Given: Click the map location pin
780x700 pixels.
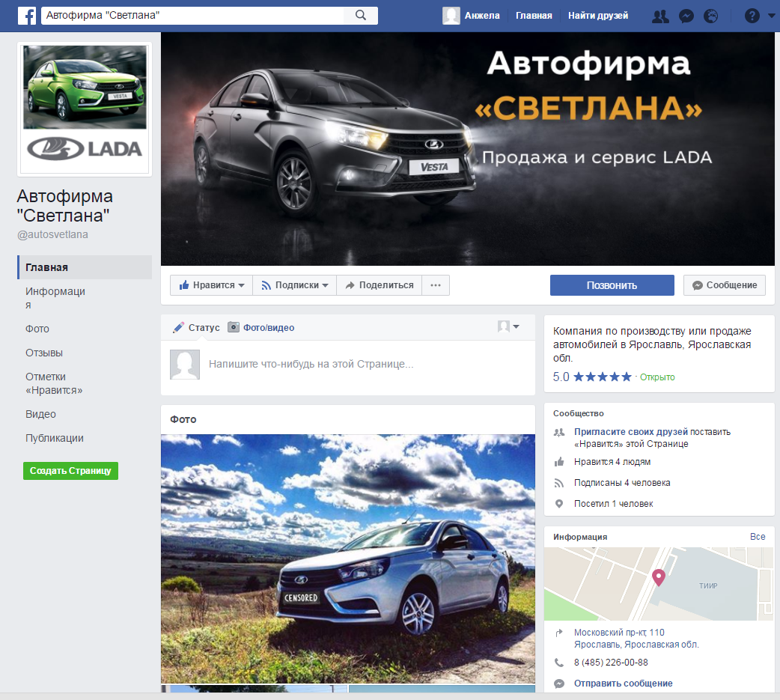Looking at the screenshot, I should (659, 577).
